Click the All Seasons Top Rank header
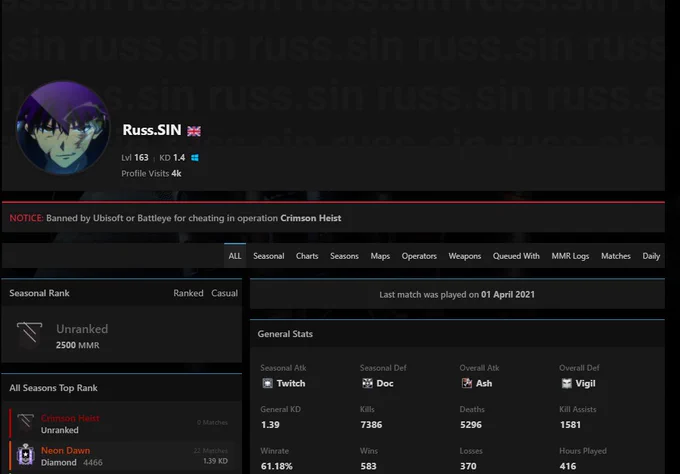Image resolution: width=680 pixels, height=474 pixels. [53, 388]
